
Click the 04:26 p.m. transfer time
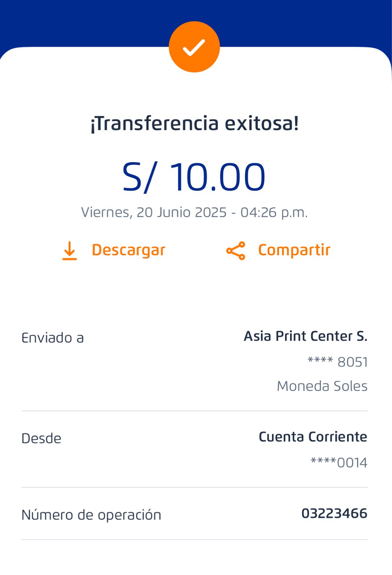click(x=274, y=212)
